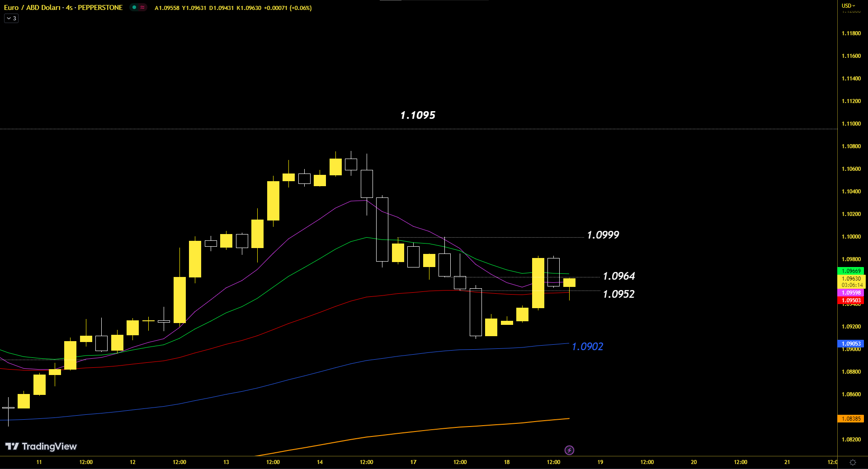Click the yellow 1.09630 current price label
The height and width of the screenshot is (469, 868).
(851, 279)
